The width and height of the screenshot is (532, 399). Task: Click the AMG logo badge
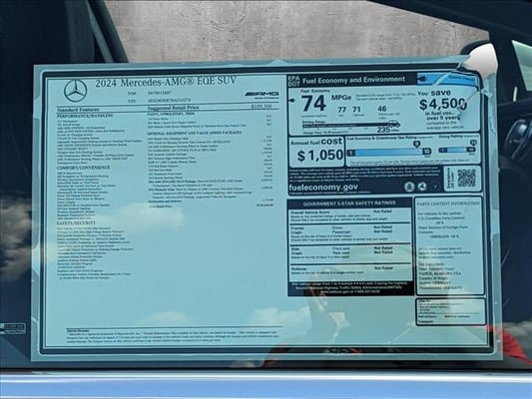coord(263,94)
